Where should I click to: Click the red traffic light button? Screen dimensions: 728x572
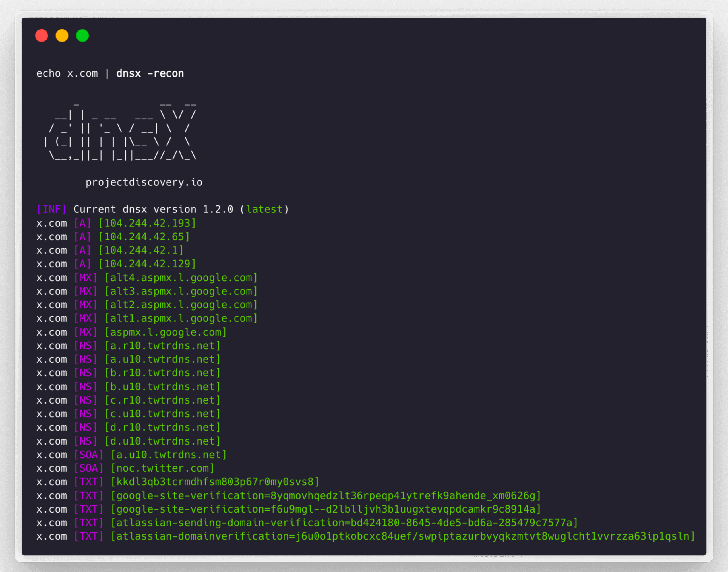pos(42,35)
